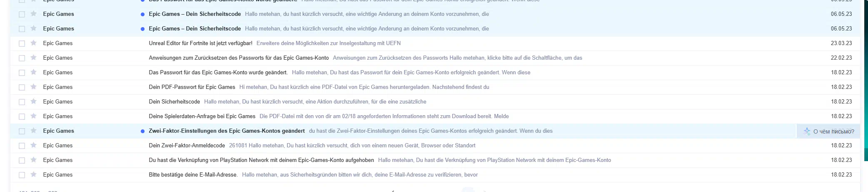Screen dimensions: 868x192
Task: Star the Zwei-Faktor-Einstellungen geändert email
Action: tap(34, 131)
